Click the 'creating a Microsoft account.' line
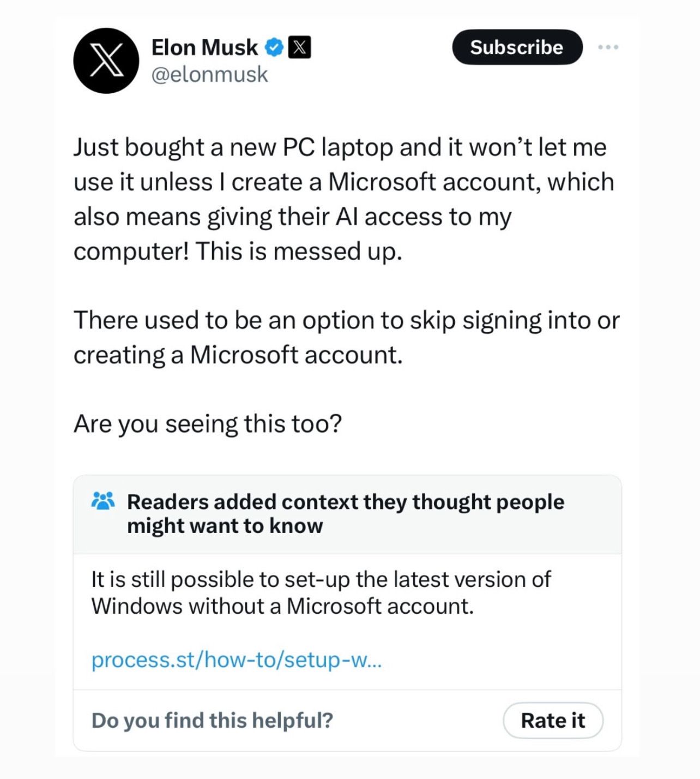This screenshot has width=700, height=779. (238, 355)
